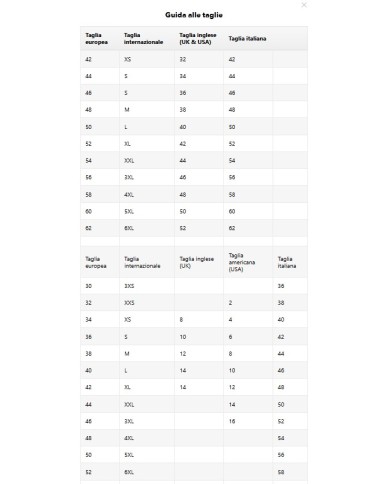Select US size 16 in second table

pyautogui.click(x=232, y=421)
